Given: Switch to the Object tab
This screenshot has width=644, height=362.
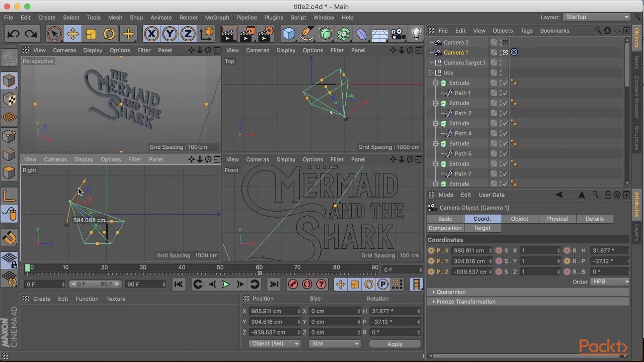Looking at the screenshot, I should 519,219.
